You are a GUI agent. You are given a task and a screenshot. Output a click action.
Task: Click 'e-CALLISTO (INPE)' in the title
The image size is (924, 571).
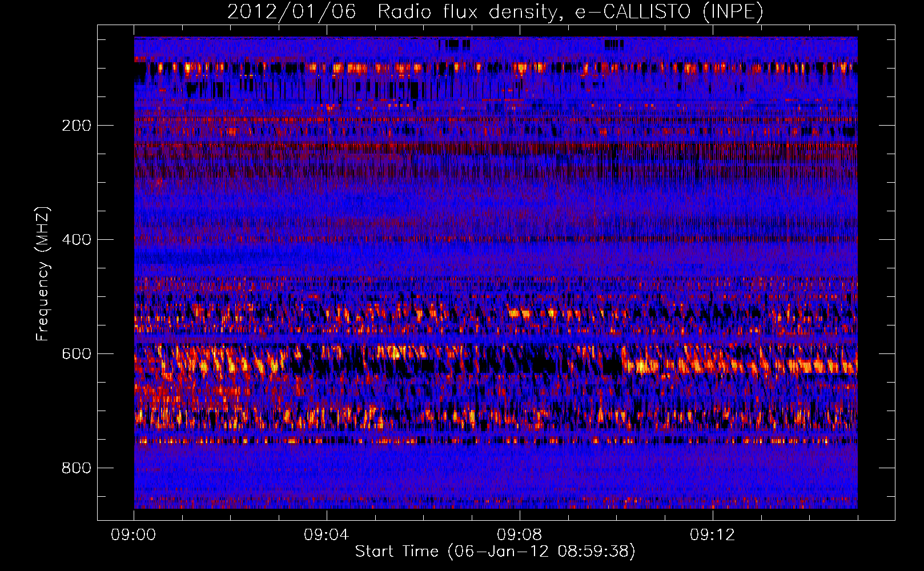pyautogui.click(x=669, y=12)
